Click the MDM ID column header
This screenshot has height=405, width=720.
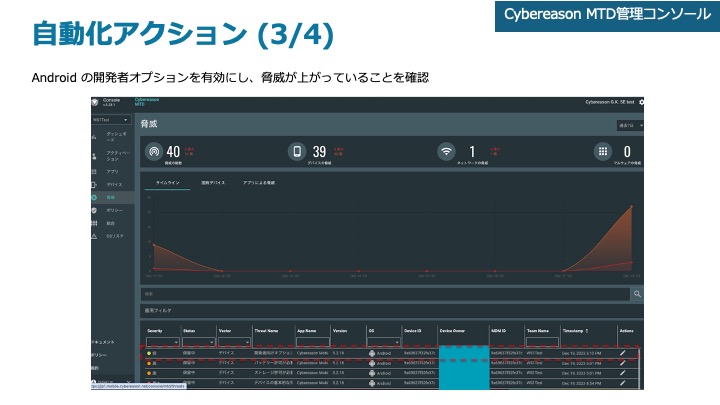pyautogui.click(x=498, y=331)
